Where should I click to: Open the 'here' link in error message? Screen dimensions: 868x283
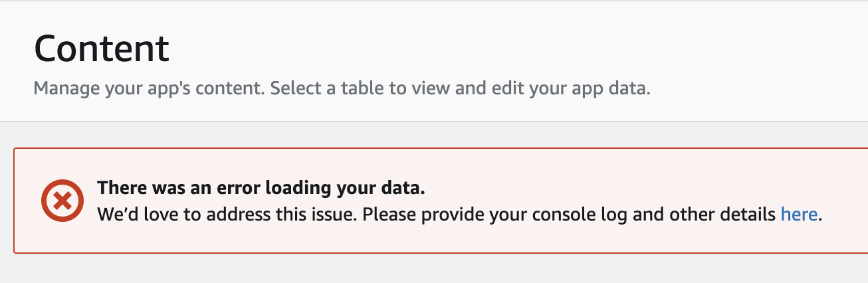800,215
